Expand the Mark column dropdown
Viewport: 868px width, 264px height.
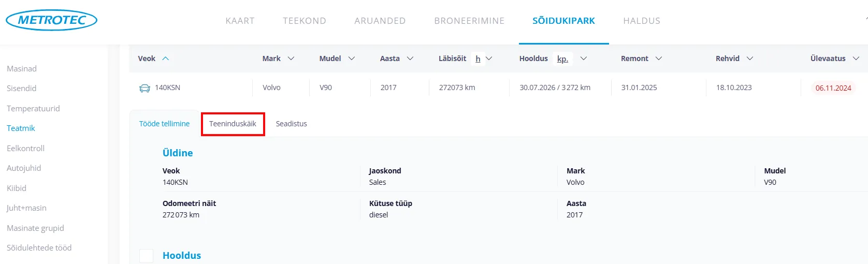[x=291, y=58]
